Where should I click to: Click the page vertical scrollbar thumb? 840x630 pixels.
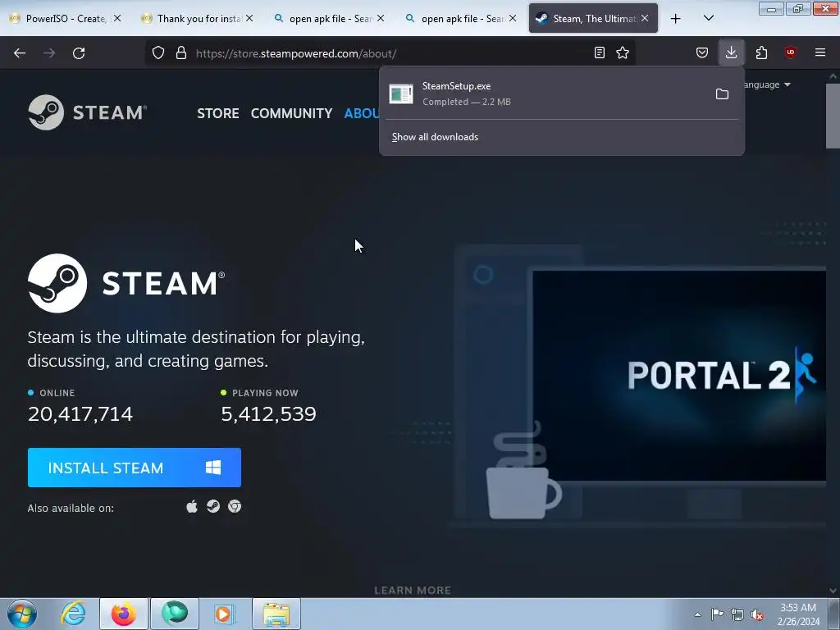pyautogui.click(x=833, y=116)
